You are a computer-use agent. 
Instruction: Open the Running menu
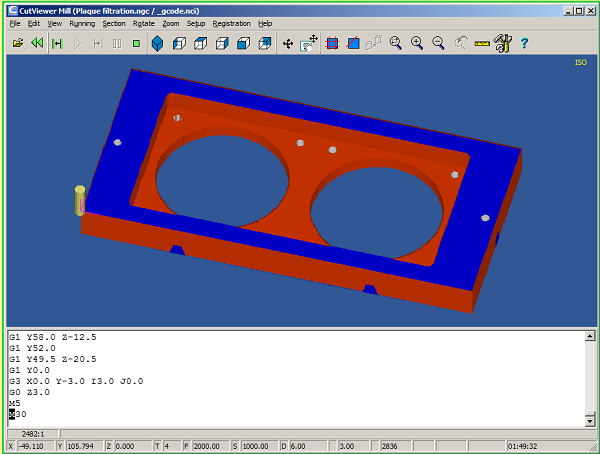click(82, 24)
